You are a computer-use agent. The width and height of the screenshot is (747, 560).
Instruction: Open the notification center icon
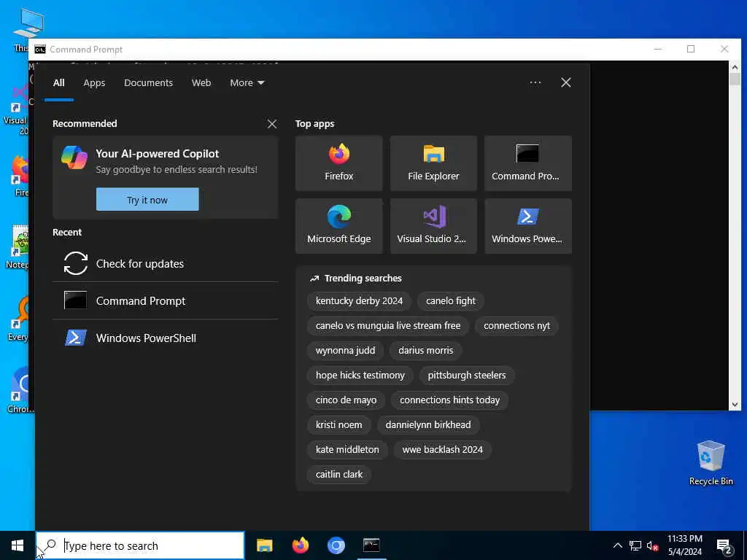(x=724, y=546)
